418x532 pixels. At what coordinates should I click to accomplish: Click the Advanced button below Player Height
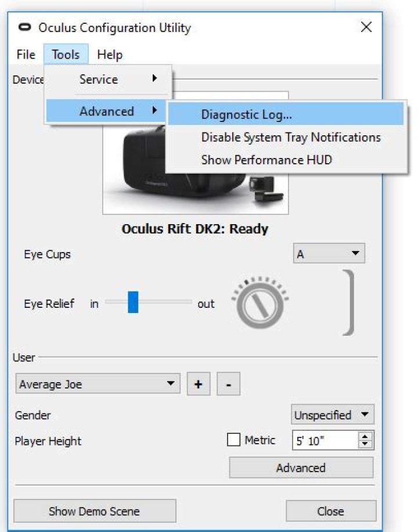(301, 468)
